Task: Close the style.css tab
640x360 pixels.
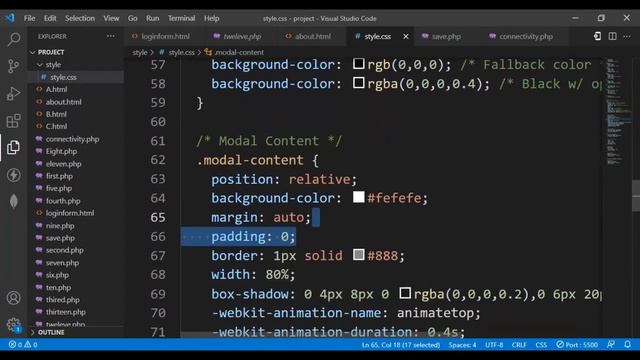Action: 406,36
